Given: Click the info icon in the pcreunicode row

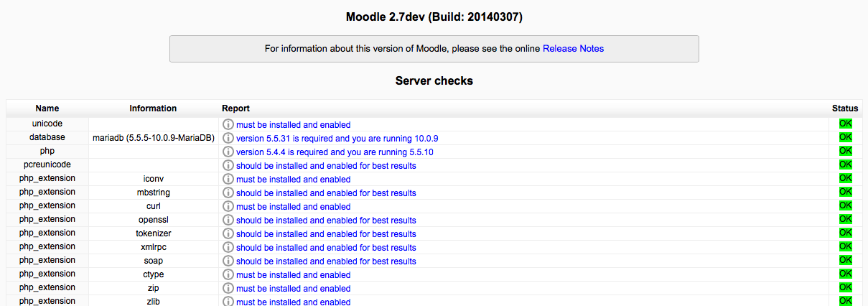Looking at the screenshot, I should click(x=228, y=166).
